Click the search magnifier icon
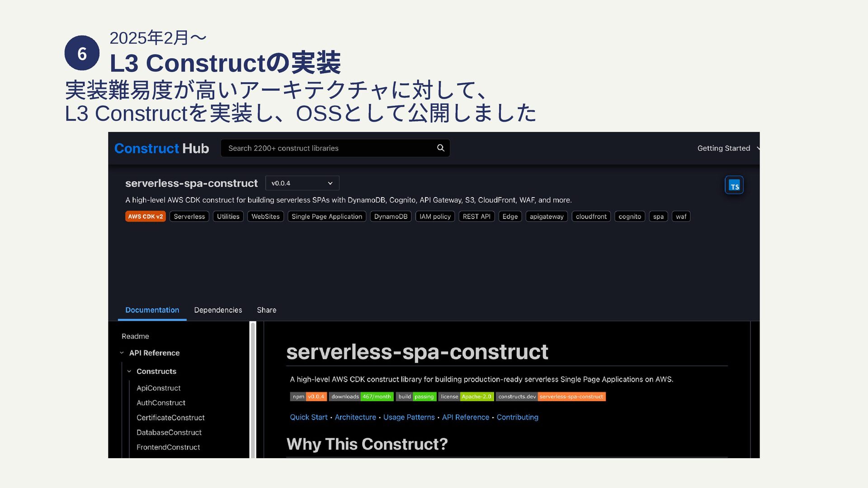Screen dimensions: 868x488 click(440, 148)
